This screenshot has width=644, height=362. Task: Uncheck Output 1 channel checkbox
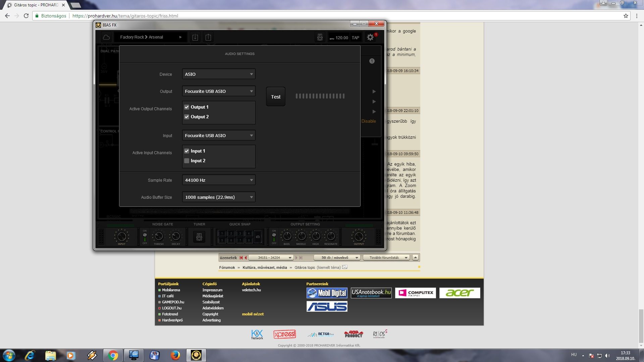(x=187, y=107)
